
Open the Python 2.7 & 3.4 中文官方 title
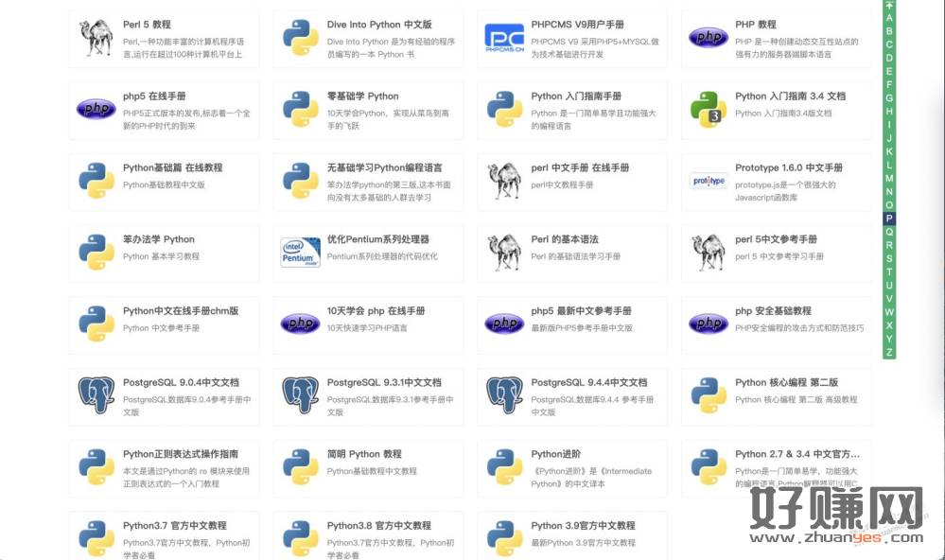pyautogui.click(x=797, y=454)
